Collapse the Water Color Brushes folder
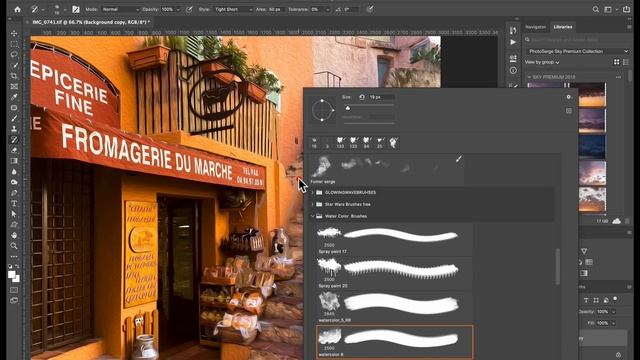The height and width of the screenshot is (360, 640). [313, 216]
